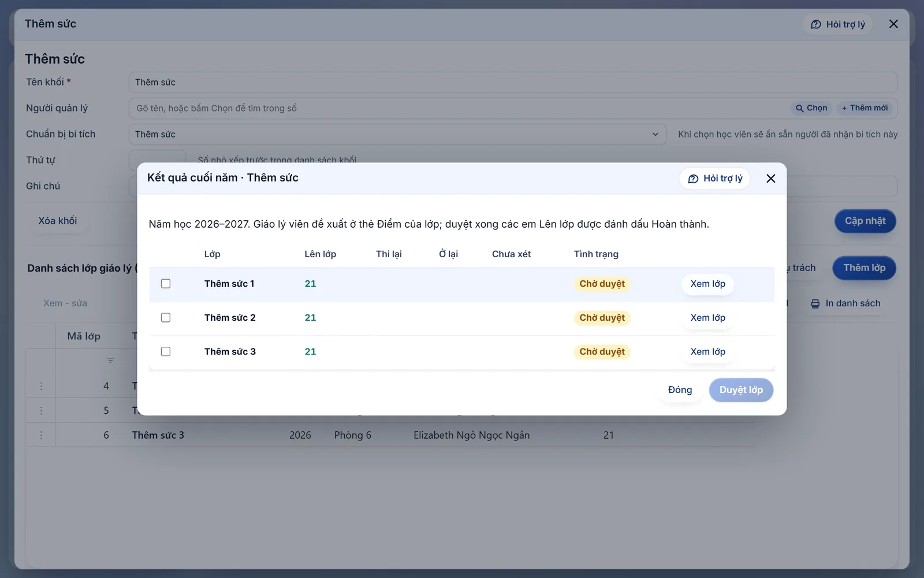This screenshot has height=578, width=924.
Task: Click the Duyệt lớp button
Action: [x=741, y=390]
